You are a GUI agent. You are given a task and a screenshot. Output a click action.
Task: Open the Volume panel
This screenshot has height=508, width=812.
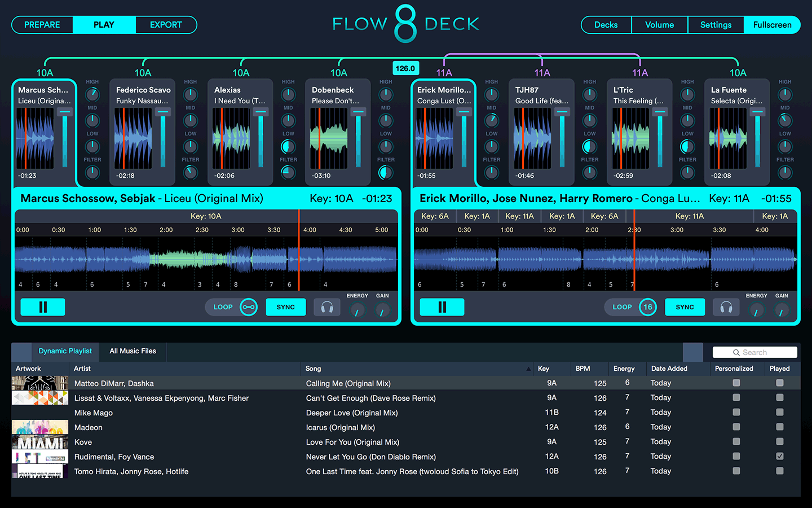[660, 25]
